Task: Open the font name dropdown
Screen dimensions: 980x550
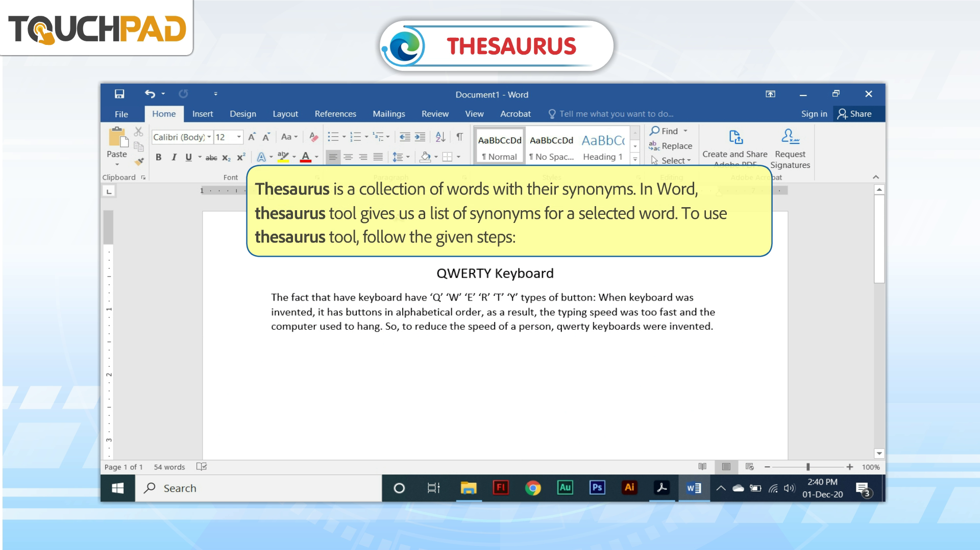Action: [x=209, y=137]
